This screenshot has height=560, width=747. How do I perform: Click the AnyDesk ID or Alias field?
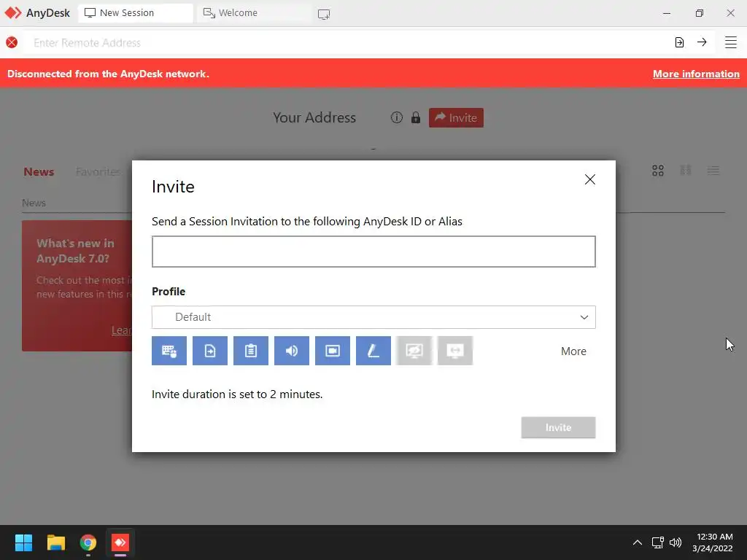tap(373, 252)
